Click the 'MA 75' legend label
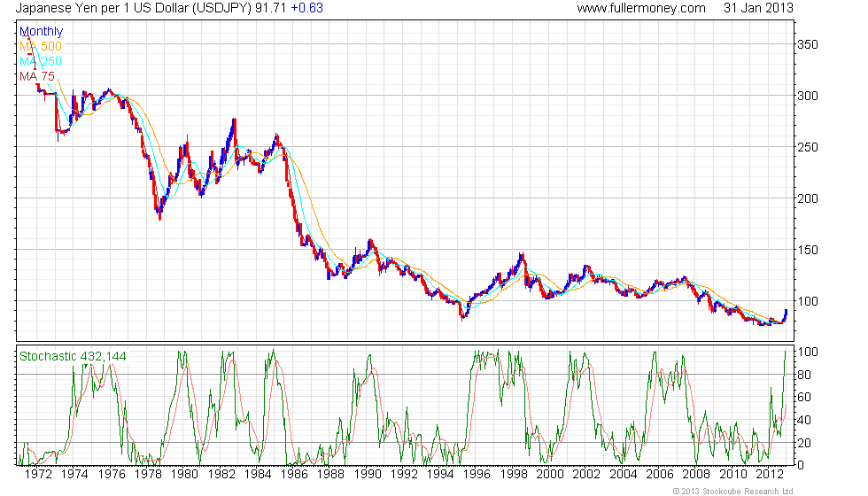Screen dimensions: 868x496 (x=37, y=76)
